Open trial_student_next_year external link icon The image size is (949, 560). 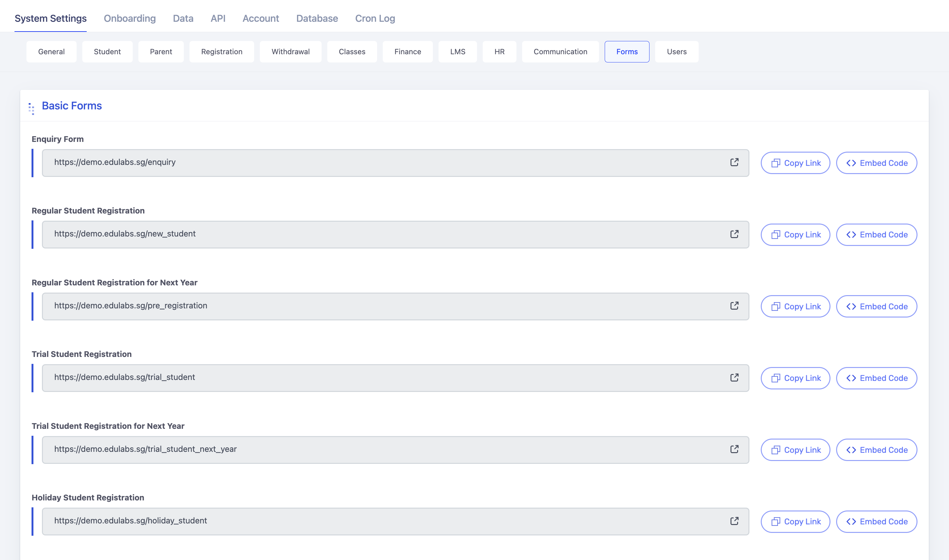coord(734,449)
